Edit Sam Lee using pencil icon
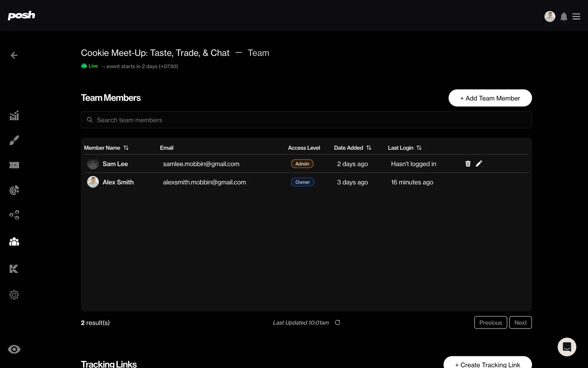Screen dimensions: 588x368 (479, 164)
